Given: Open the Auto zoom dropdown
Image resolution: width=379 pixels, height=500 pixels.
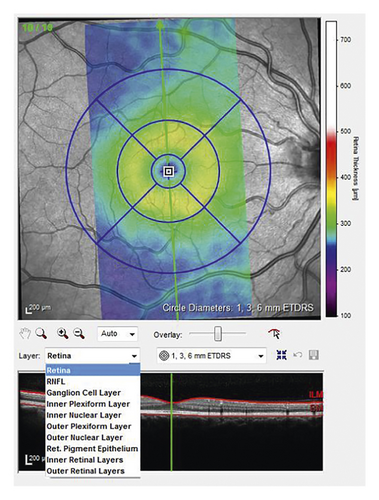Looking at the screenshot, I should [x=117, y=334].
